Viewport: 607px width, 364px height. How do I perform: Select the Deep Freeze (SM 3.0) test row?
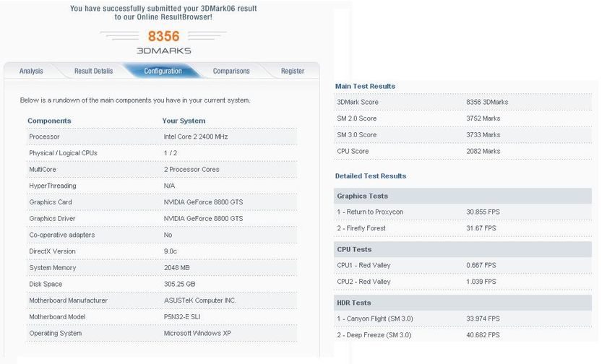click(374, 334)
